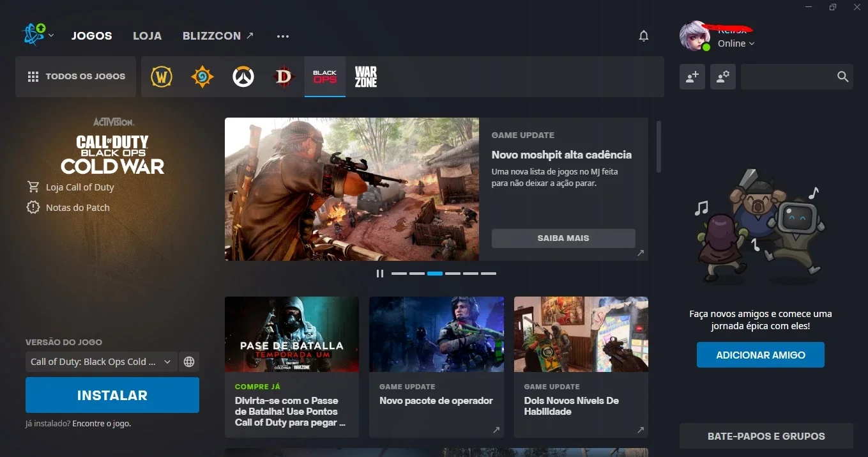Open BATE-PAPOS E GRUPOS panel
Screen dimensions: 868x457
click(766, 436)
